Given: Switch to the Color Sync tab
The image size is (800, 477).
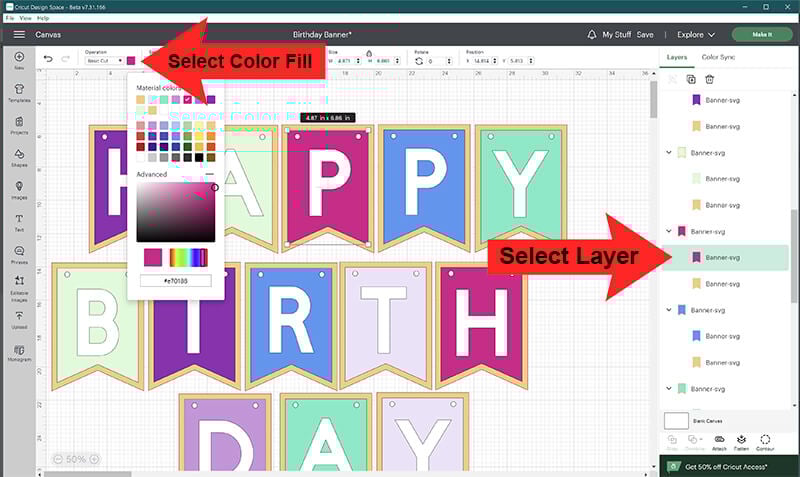Looking at the screenshot, I should [x=718, y=57].
